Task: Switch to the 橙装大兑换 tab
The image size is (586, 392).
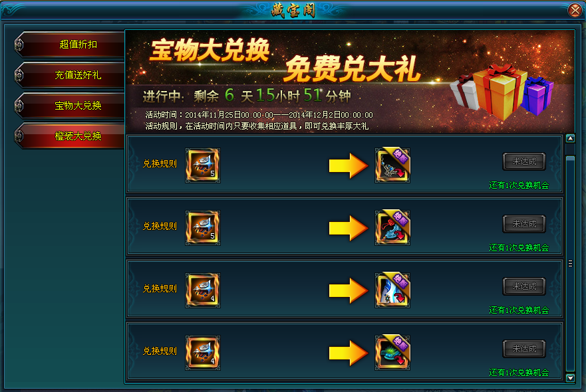Action: [x=70, y=136]
